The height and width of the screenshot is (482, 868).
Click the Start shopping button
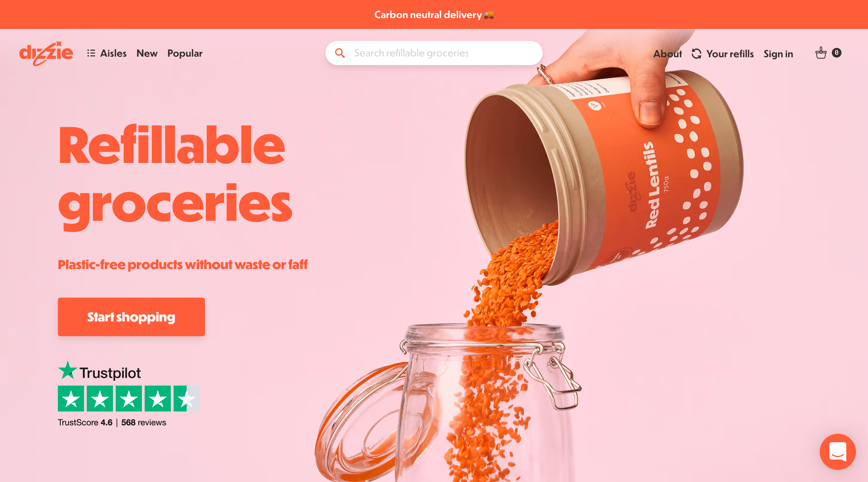pyautogui.click(x=131, y=317)
